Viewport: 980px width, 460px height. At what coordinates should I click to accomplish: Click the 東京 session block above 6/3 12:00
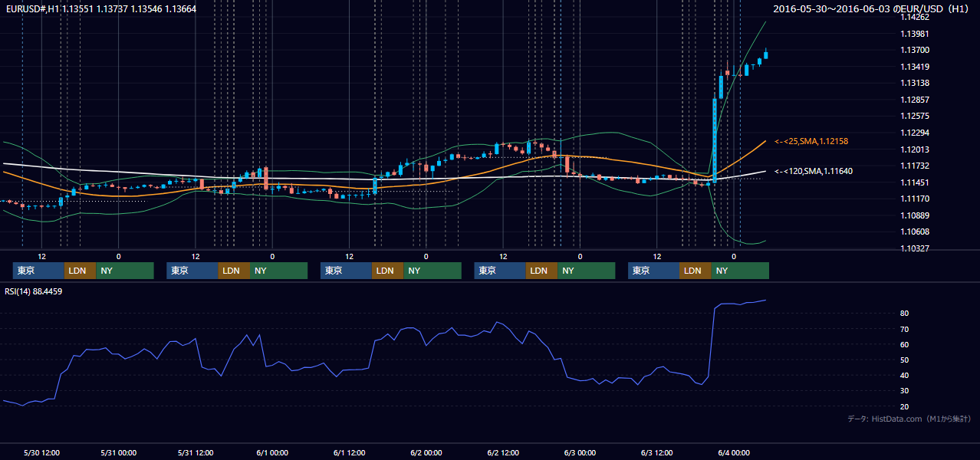(x=653, y=271)
